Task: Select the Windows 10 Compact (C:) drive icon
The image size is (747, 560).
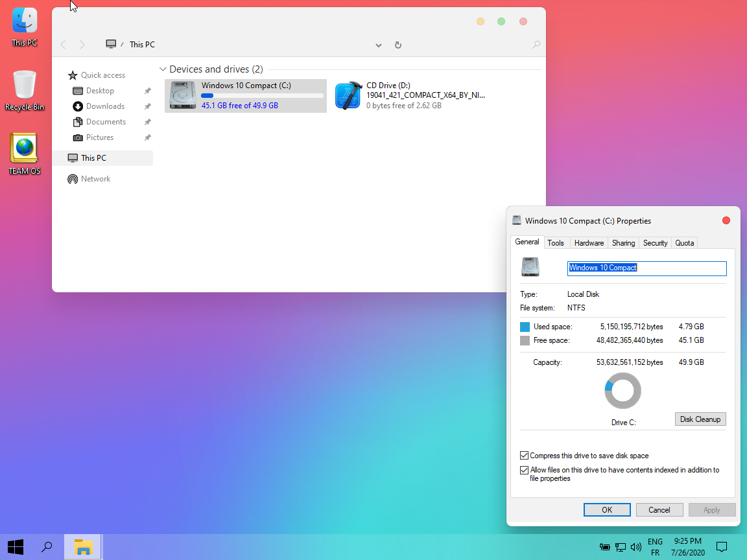Action: pos(182,95)
